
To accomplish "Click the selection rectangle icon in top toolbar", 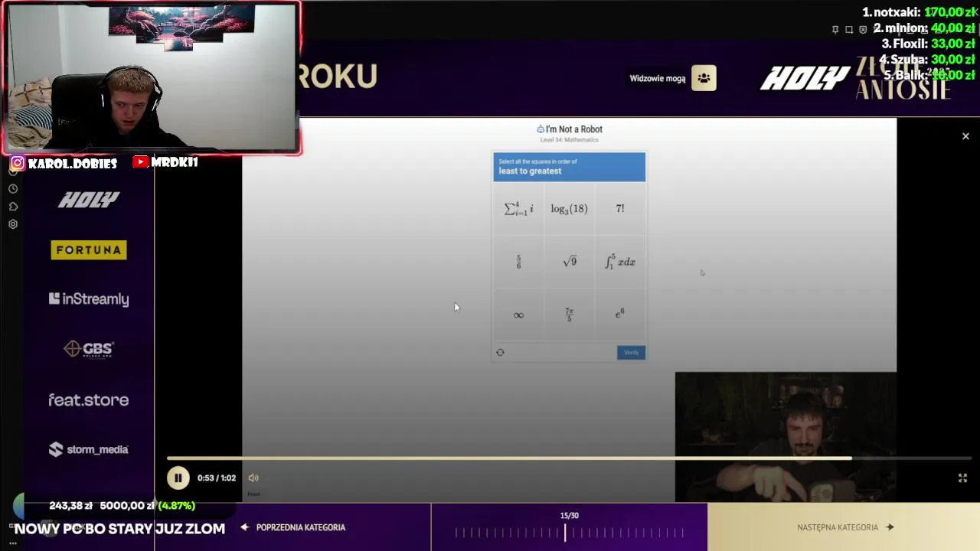I will pyautogui.click(x=849, y=30).
